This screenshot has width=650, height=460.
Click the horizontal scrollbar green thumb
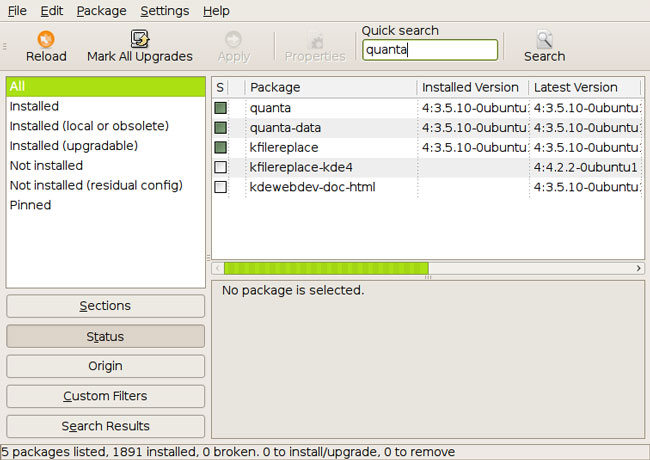326,269
